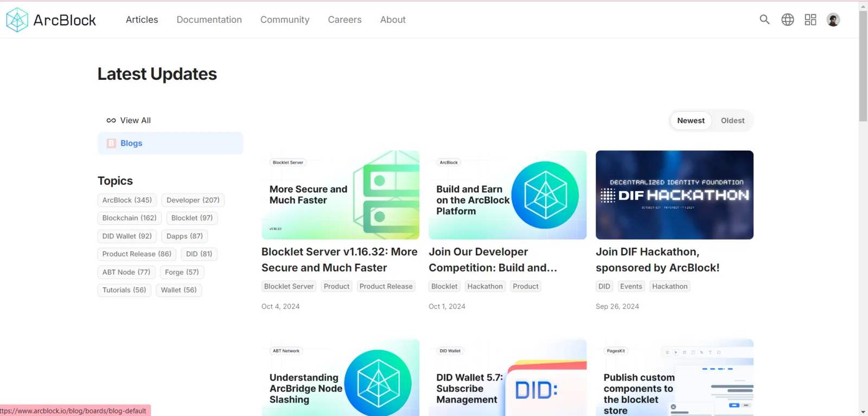Open DID Wallet 5.7 Subscribe Management thumbnail
This screenshot has width=868, height=416.
pos(507,377)
